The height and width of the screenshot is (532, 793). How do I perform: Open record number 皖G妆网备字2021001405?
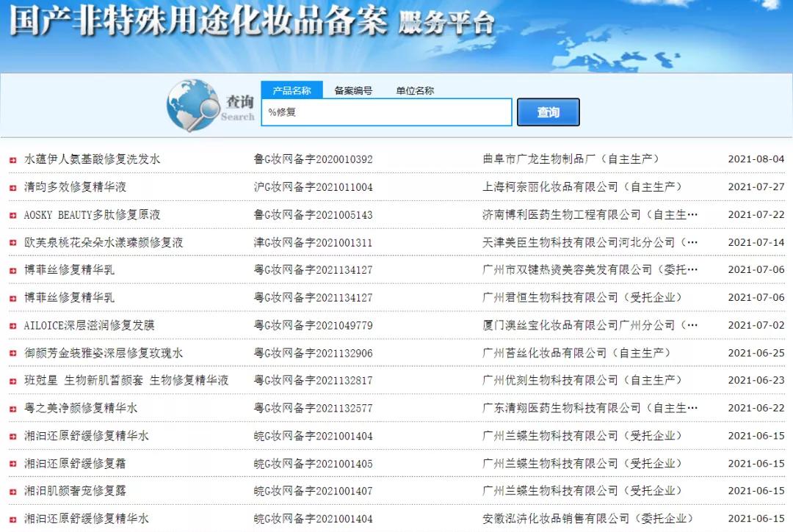[x=313, y=463]
